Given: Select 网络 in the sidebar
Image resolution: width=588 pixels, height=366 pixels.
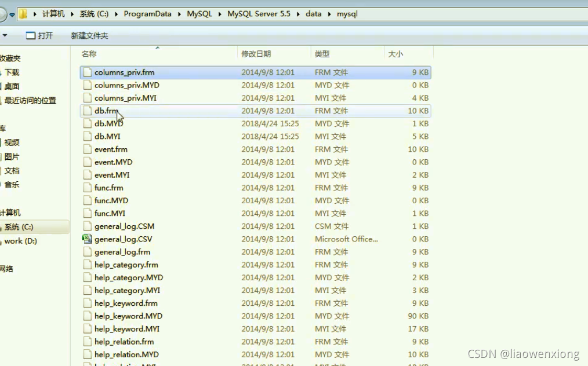Looking at the screenshot, I should [x=7, y=269].
